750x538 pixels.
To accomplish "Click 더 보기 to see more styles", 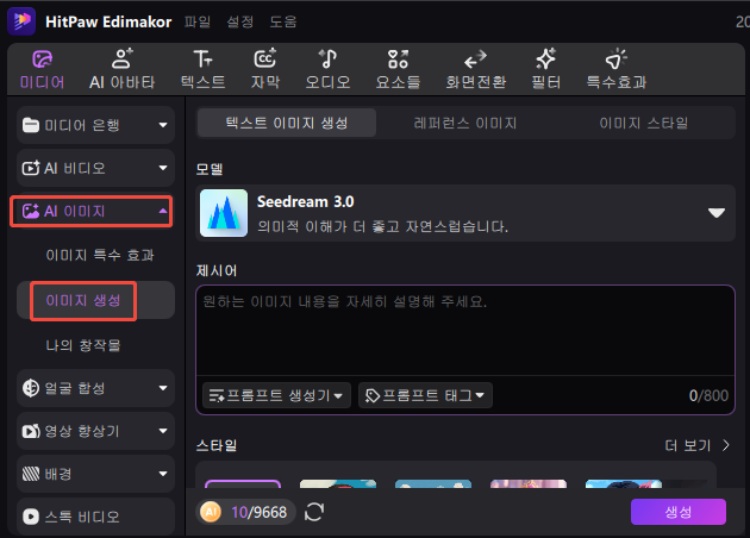I will [x=697, y=446].
